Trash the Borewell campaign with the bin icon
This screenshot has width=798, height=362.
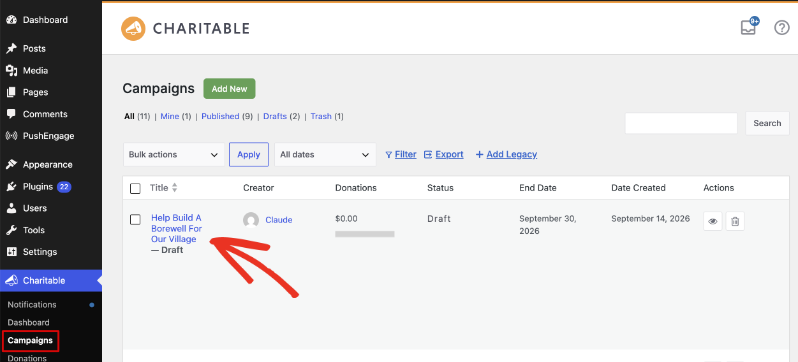735,221
